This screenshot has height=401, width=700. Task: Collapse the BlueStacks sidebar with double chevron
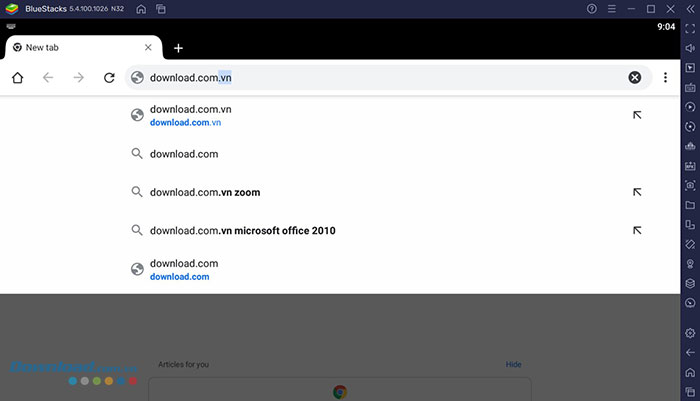click(x=690, y=9)
